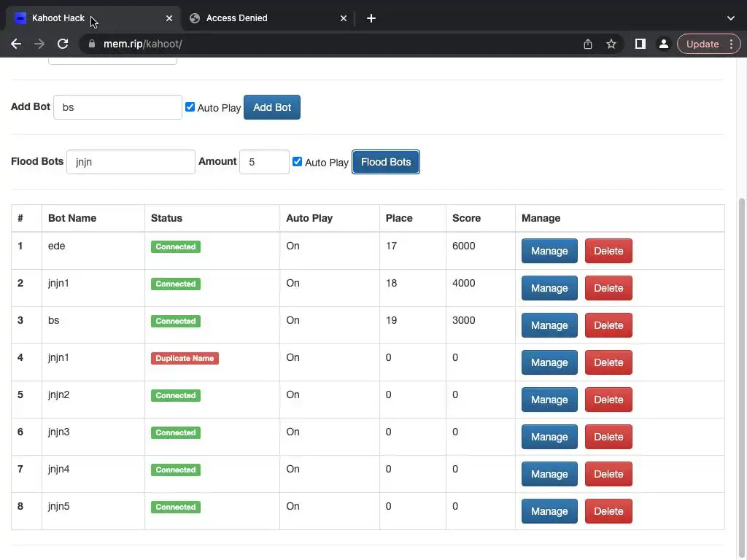Go back to the previous page
747x560 pixels.
coord(16,44)
